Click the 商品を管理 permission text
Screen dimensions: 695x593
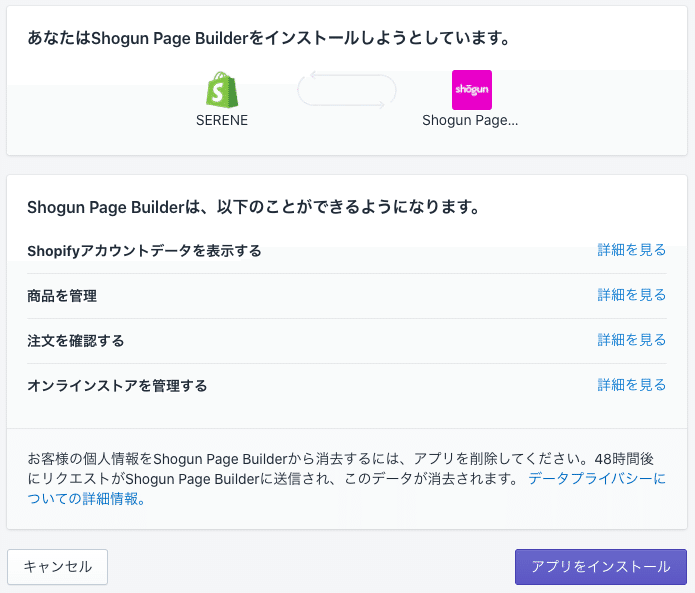[62, 296]
